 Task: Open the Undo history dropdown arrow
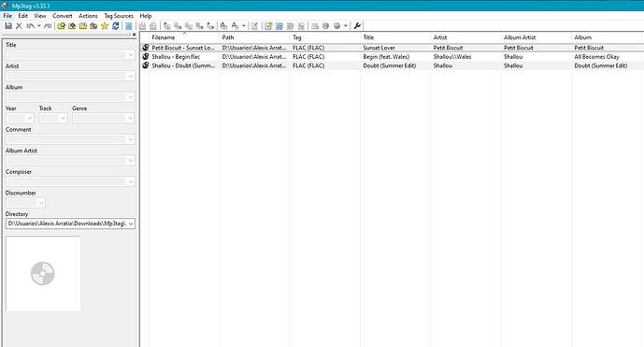click(x=39, y=26)
